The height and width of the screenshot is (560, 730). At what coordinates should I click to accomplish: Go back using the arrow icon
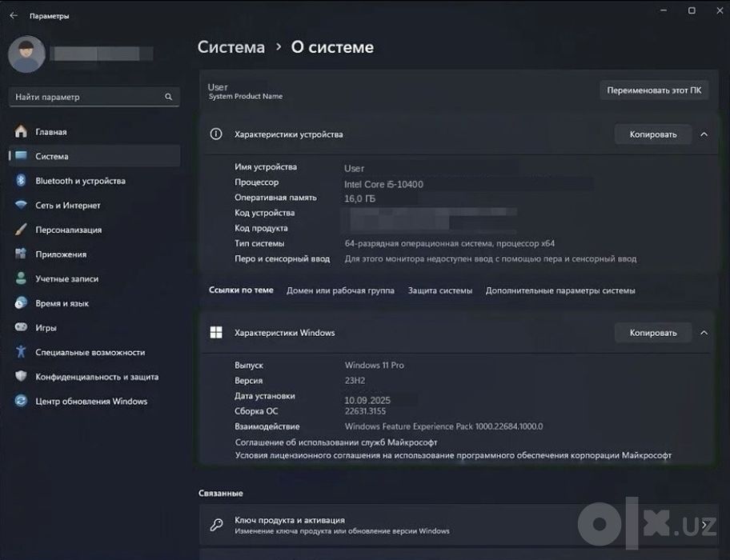14,15
